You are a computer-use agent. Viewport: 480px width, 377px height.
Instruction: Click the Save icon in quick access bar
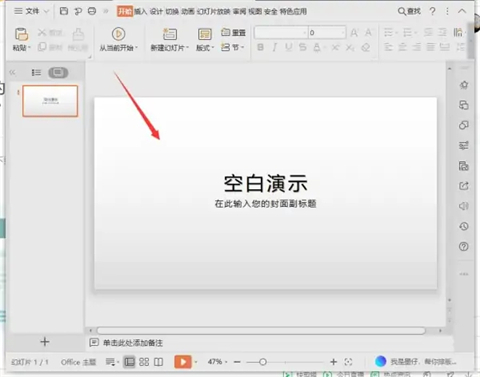pos(64,11)
